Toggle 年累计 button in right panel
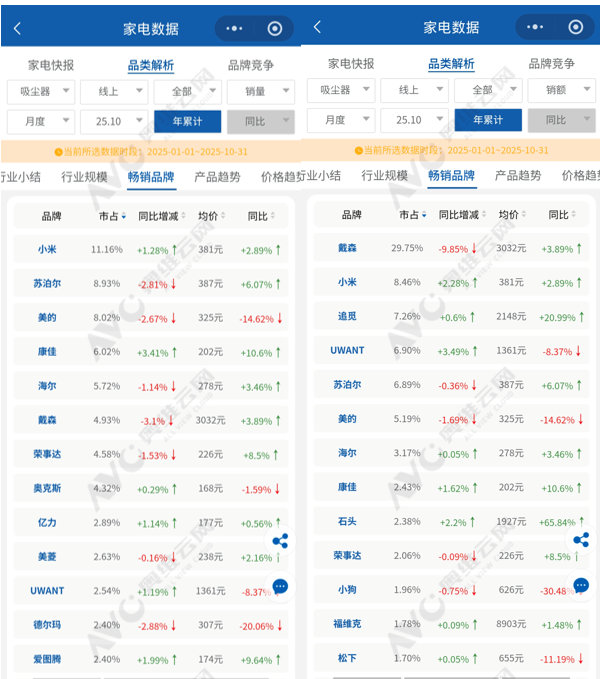The image size is (600, 679). point(491,120)
